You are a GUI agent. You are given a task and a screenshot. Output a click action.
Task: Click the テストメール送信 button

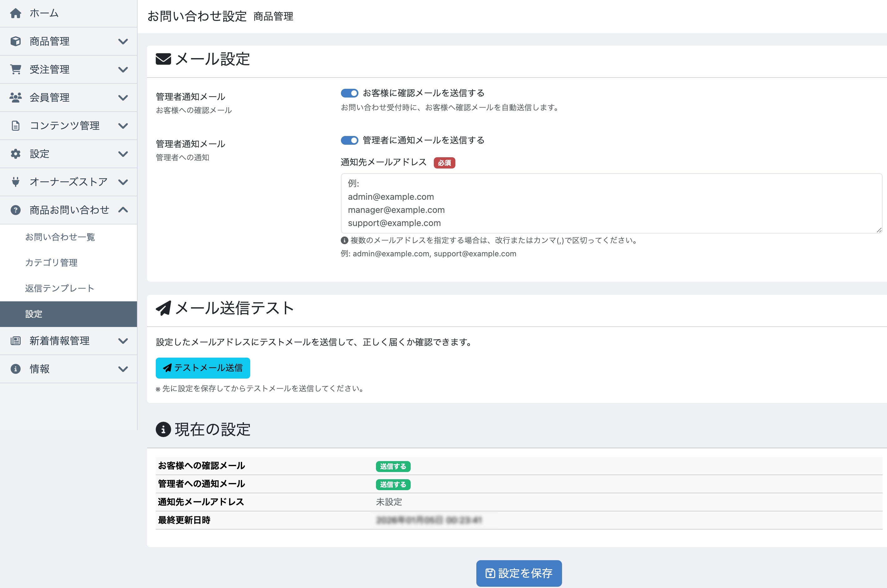[203, 368]
